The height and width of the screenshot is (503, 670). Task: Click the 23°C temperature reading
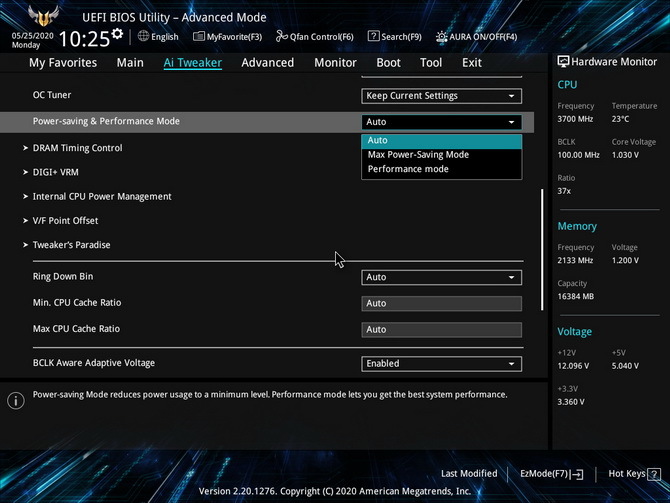coord(620,119)
